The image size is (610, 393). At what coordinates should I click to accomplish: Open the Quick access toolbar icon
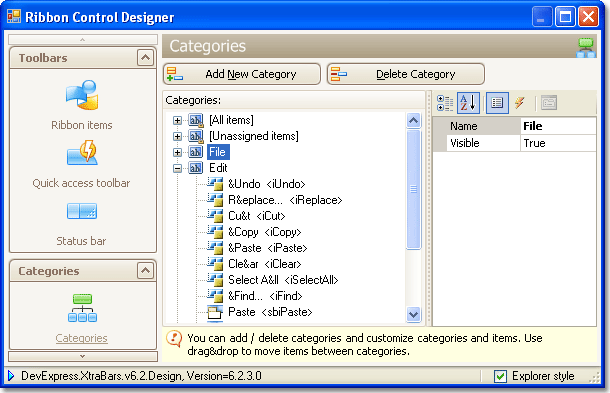click(82, 153)
